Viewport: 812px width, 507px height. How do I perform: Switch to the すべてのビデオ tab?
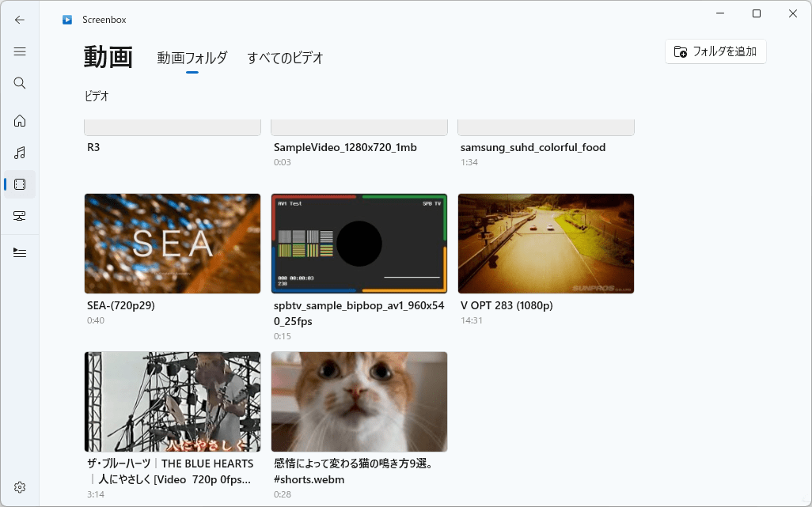click(x=286, y=58)
